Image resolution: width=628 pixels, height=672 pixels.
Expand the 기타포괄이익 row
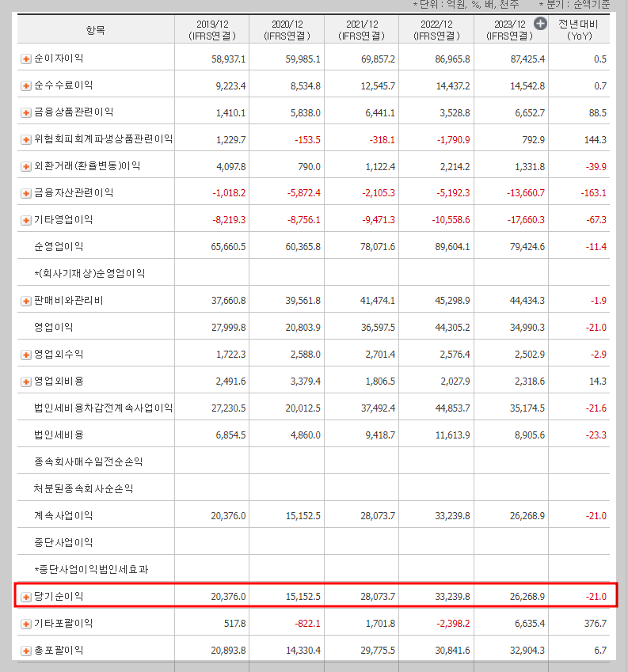(25, 624)
